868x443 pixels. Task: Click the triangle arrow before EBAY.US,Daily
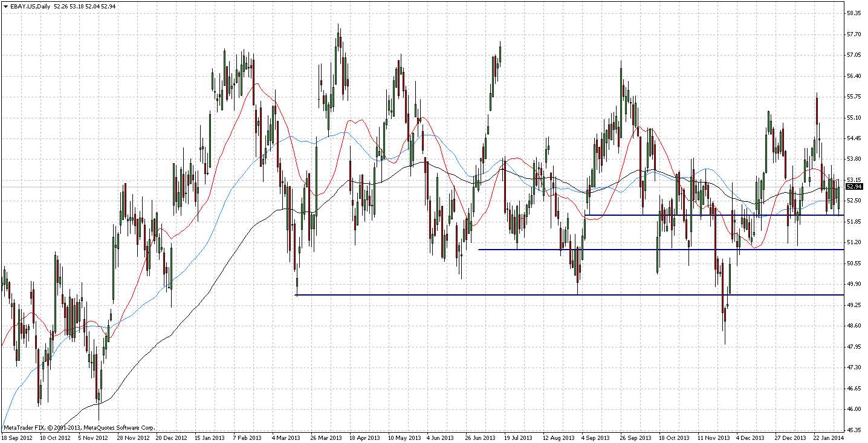[5, 6]
